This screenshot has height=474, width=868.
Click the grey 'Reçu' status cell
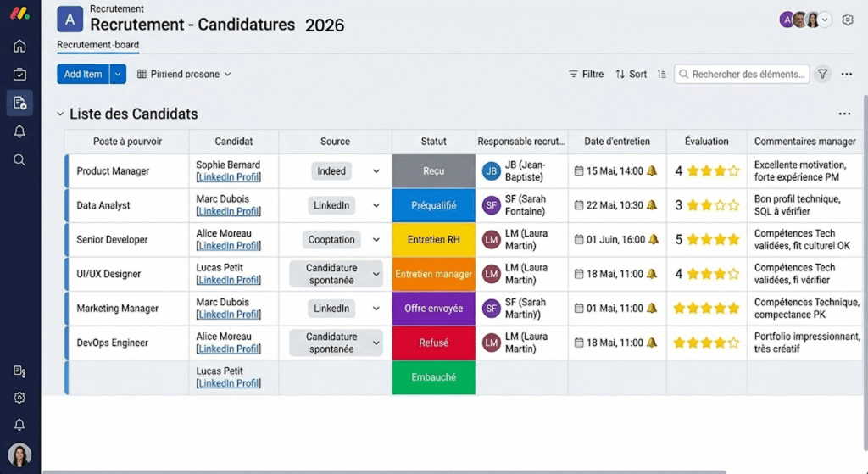pyautogui.click(x=433, y=171)
